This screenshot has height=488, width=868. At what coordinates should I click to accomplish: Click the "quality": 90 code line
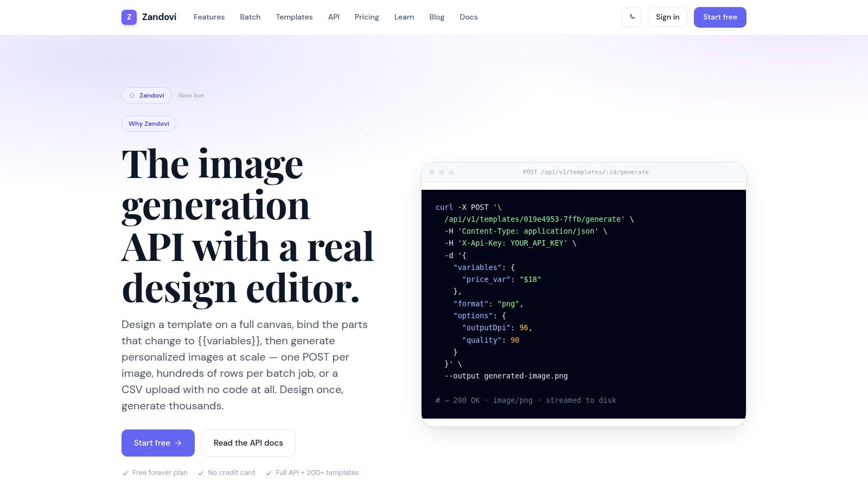point(490,340)
